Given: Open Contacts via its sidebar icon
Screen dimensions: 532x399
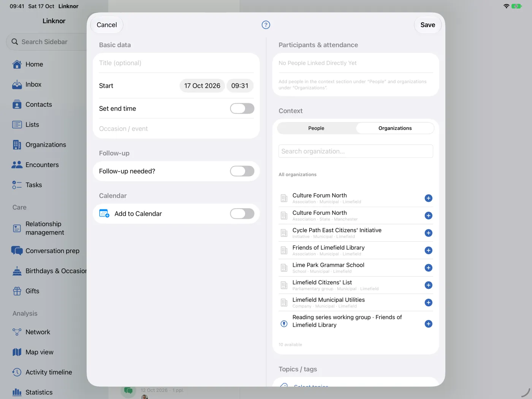Looking at the screenshot, I should (17, 104).
